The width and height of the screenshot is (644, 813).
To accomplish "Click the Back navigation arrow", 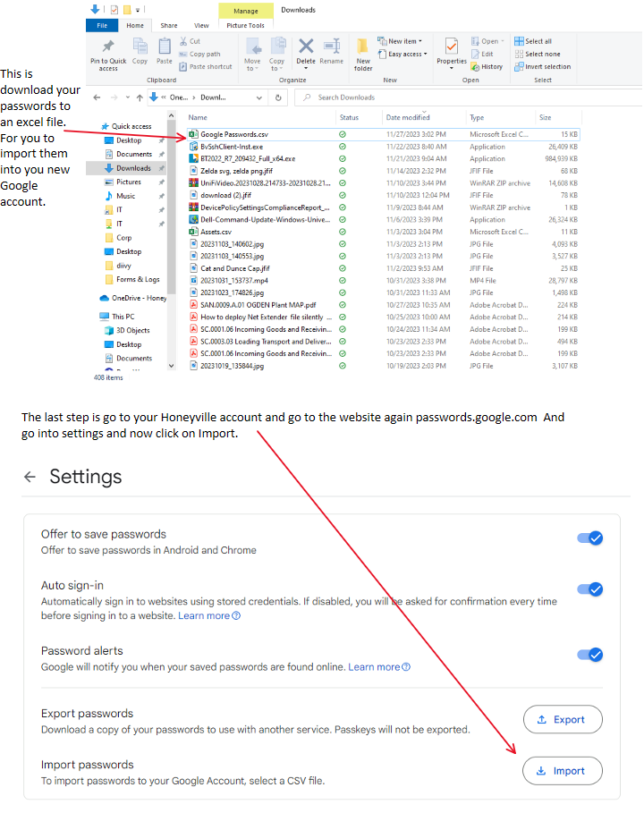I will click(x=97, y=97).
